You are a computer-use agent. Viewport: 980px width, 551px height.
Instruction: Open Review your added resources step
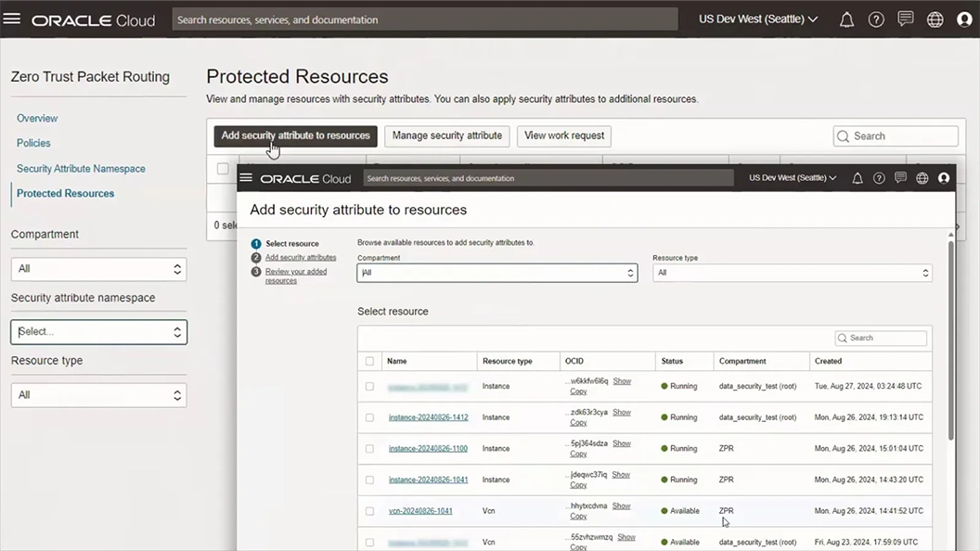[296, 276]
